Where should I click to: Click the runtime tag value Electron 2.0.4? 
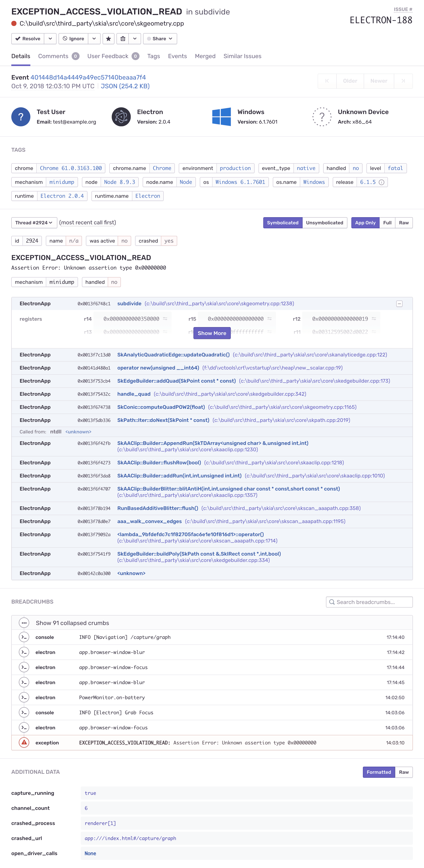[62, 196]
